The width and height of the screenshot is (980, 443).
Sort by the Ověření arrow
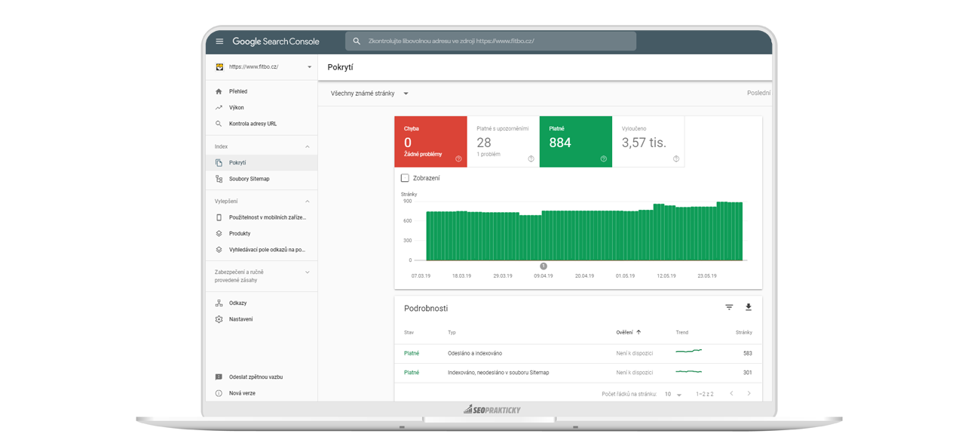click(639, 333)
